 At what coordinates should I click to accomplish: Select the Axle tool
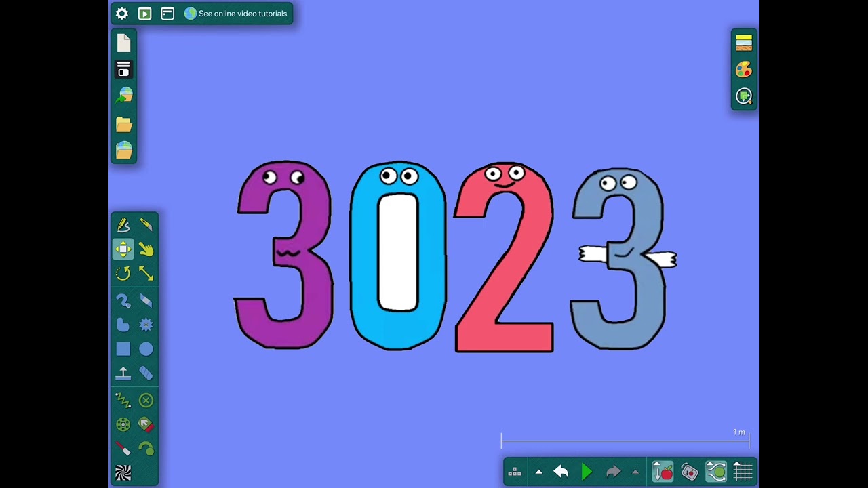click(123, 425)
